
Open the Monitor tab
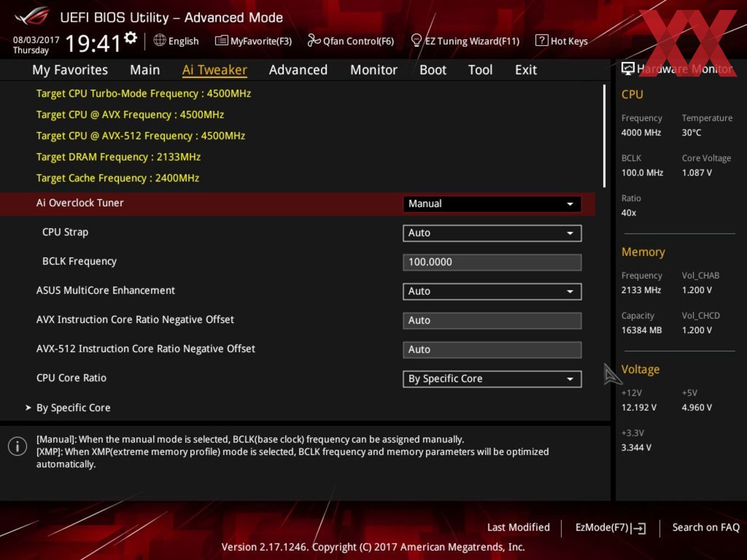point(374,70)
